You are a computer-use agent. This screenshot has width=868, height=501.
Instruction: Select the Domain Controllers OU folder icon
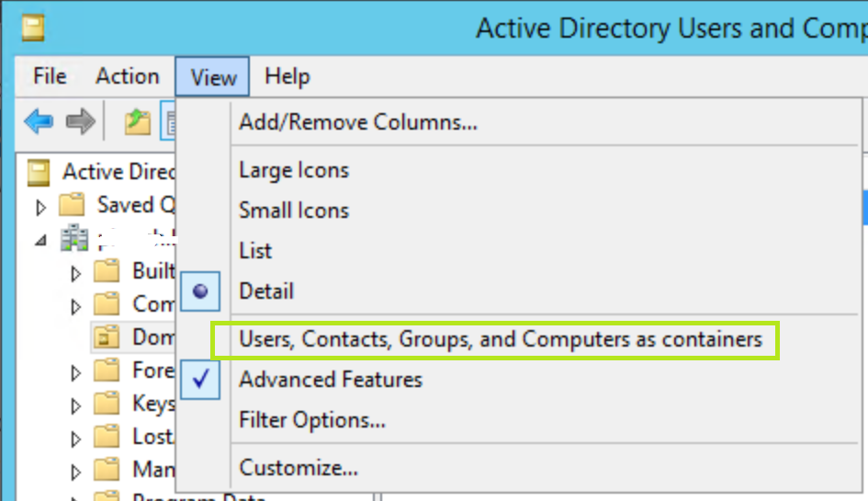pos(107,337)
